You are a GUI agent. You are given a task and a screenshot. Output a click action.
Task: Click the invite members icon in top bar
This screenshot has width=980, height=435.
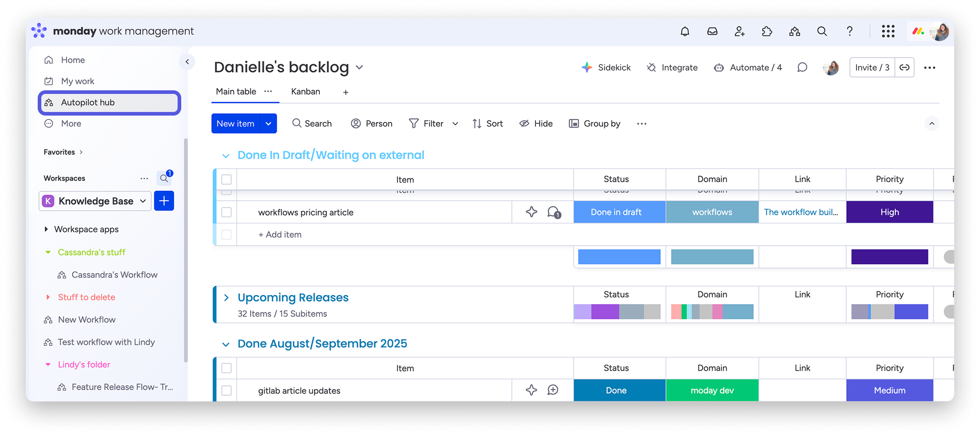pos(739,31)
